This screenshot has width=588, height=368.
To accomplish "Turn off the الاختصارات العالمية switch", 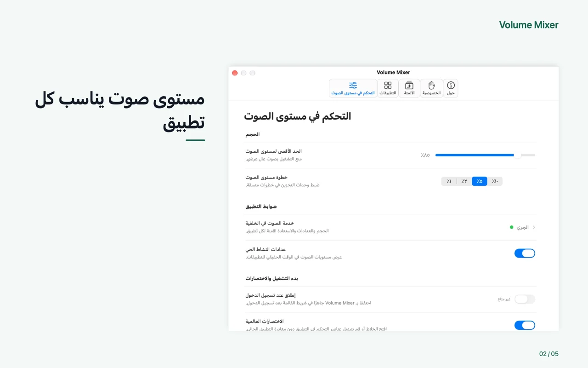I will pos(525,325).
